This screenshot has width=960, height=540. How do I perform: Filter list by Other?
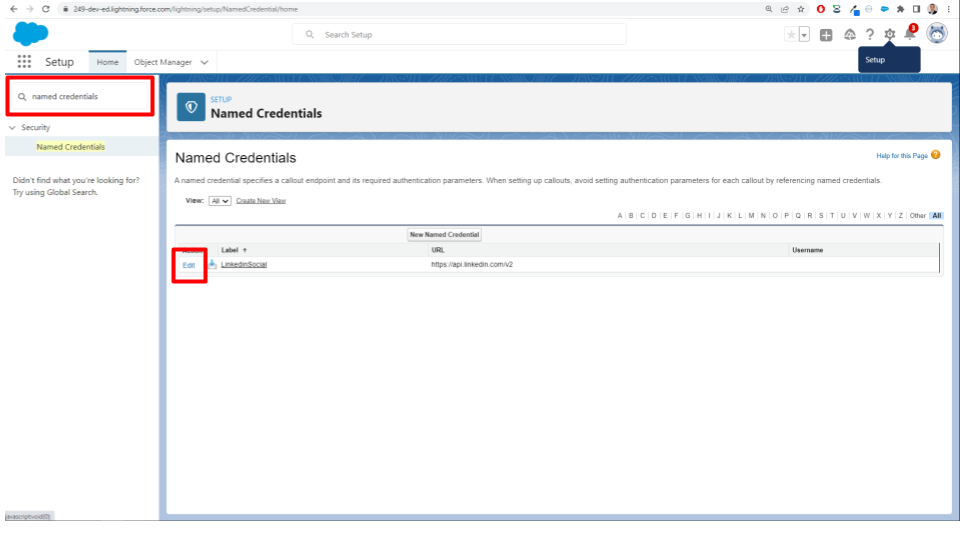[918, 216]
